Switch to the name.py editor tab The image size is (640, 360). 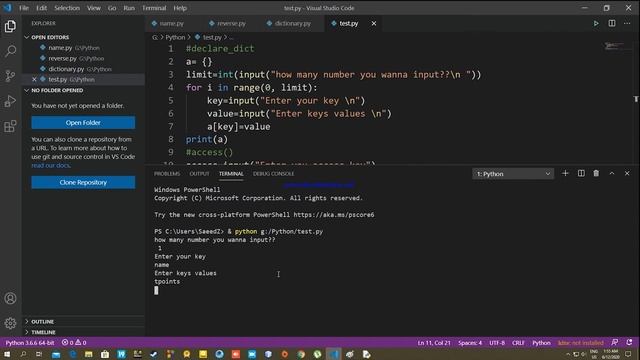point(171,24)
